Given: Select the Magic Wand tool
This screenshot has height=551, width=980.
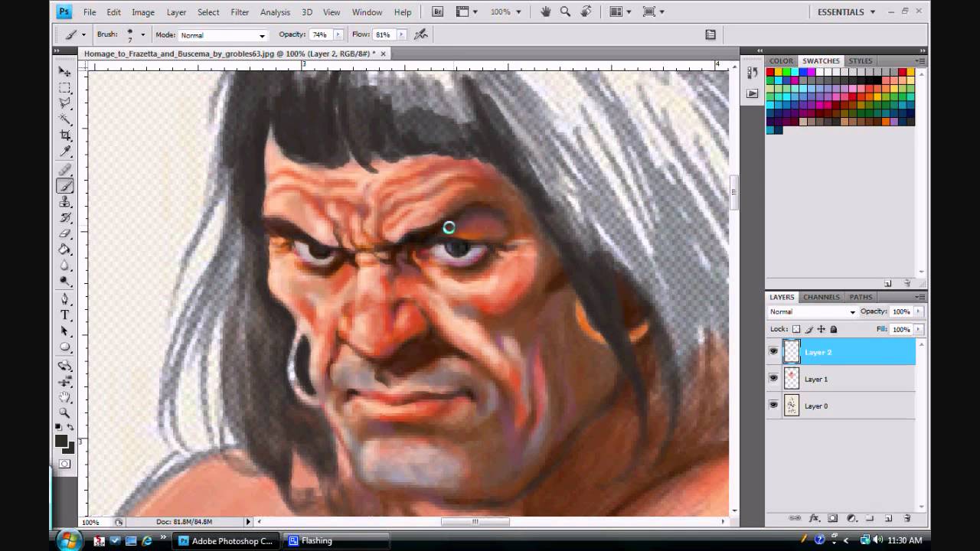Looking at the screenshot, I should (65, 119).
